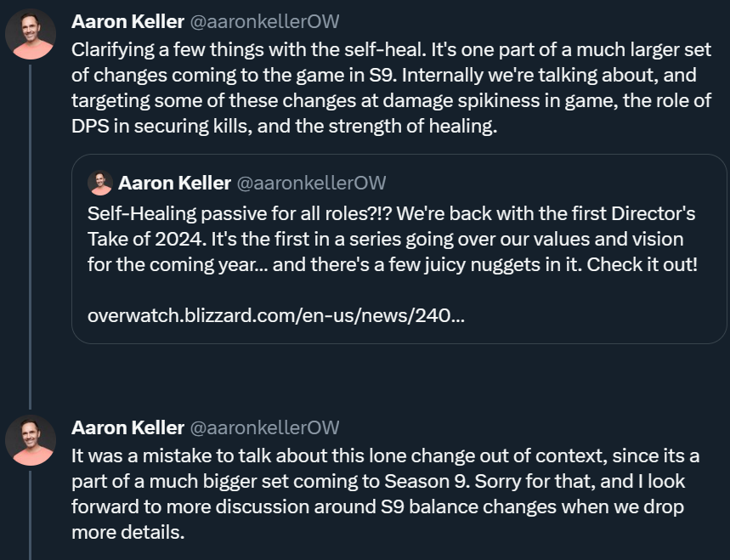The image size is (730, 560).
Task: Open Aaron Keller name link in last tweet
Action: (127, 427)
